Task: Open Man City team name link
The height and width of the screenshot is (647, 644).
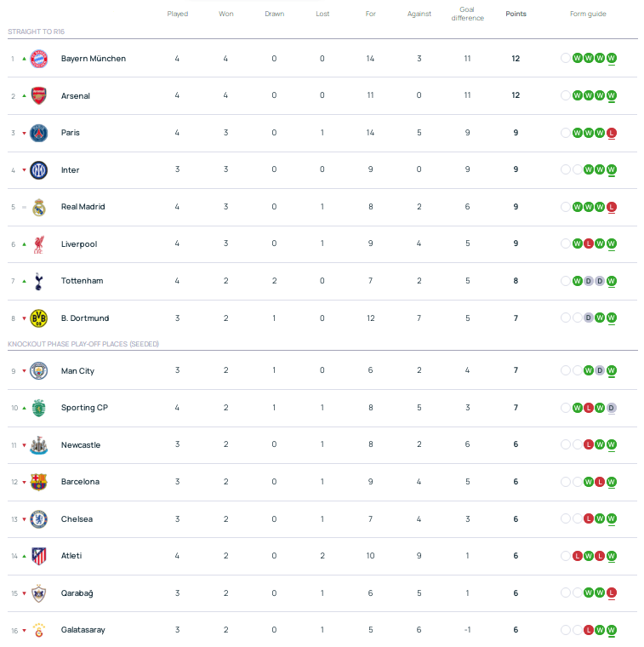Action: pyautogui.click(x=77, y=370)
